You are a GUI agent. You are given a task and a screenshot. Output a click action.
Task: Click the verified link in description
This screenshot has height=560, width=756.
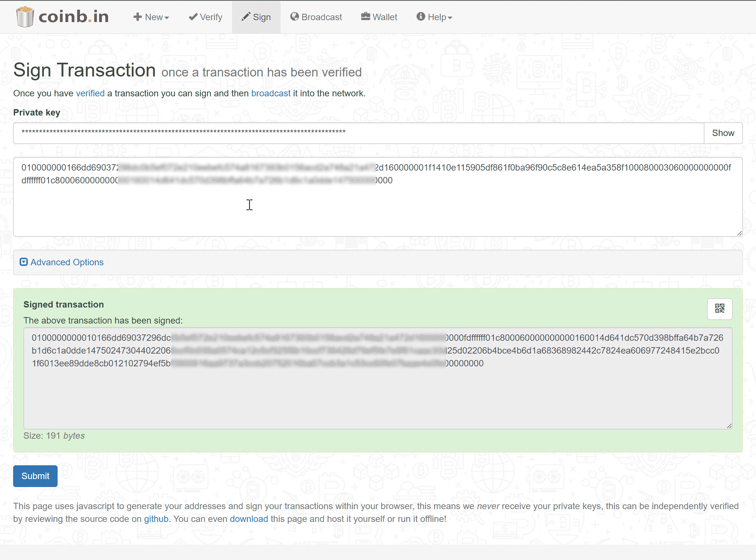pyautogui.click(x=90, y=93)
